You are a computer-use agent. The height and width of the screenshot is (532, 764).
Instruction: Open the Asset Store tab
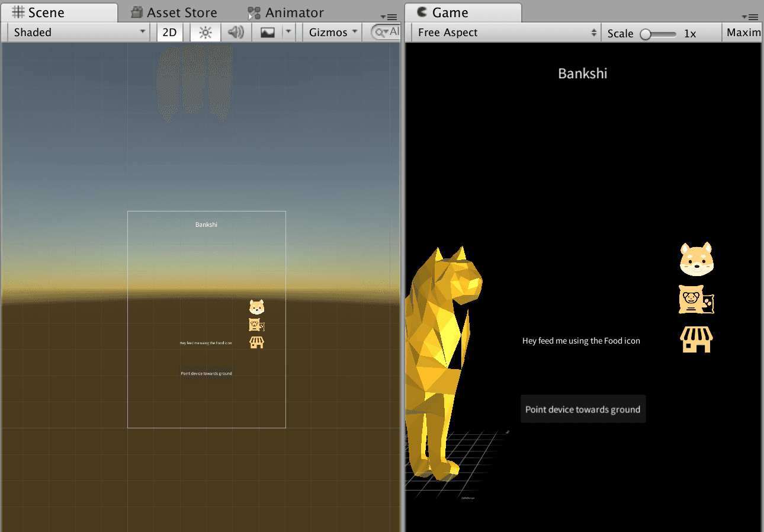pyautogui.click(x=174, y=12)
